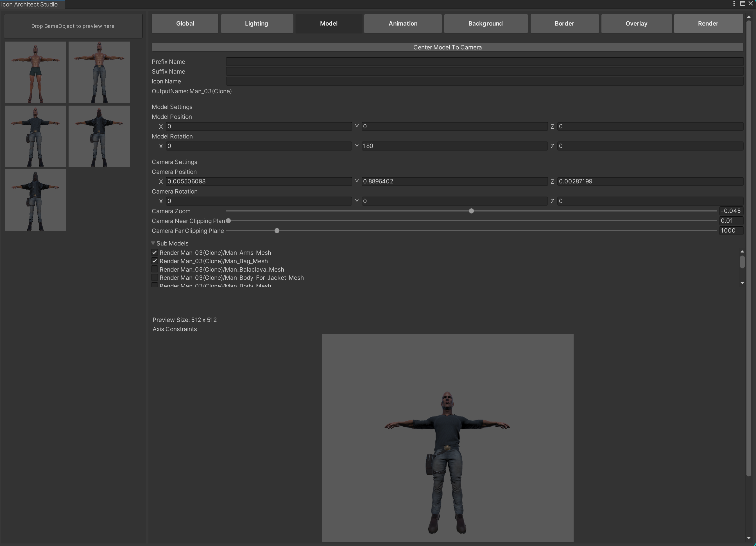Click the Sub Models scroll up arrow
This screenshot has width=756, height=546.
point(742,251)
